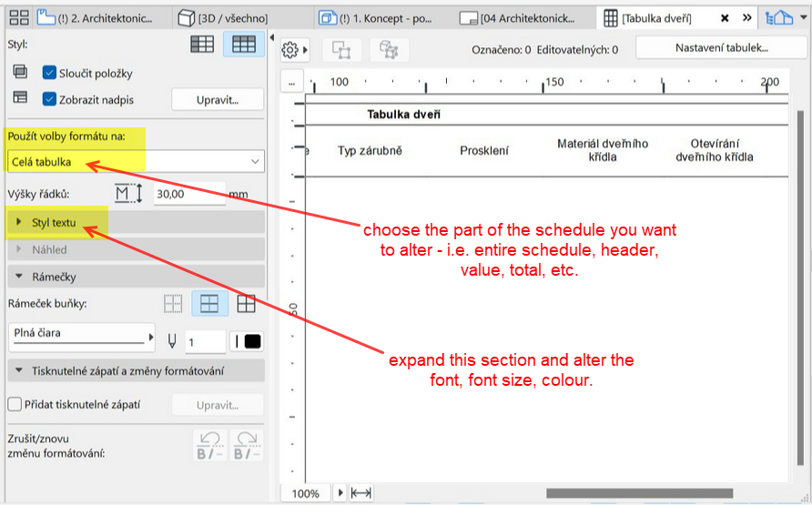Viewport: 812px width, 505px height.
Task: Select the first table style icon
Action: click(202, 45)
